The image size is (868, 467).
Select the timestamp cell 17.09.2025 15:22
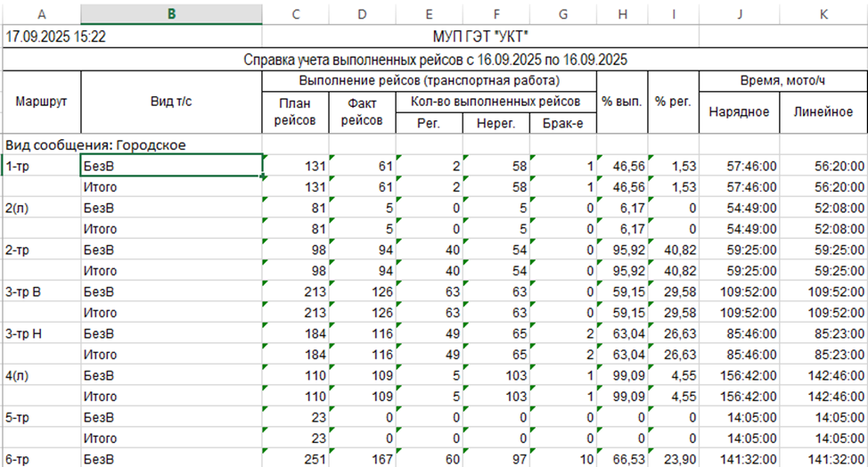point(56,37)
